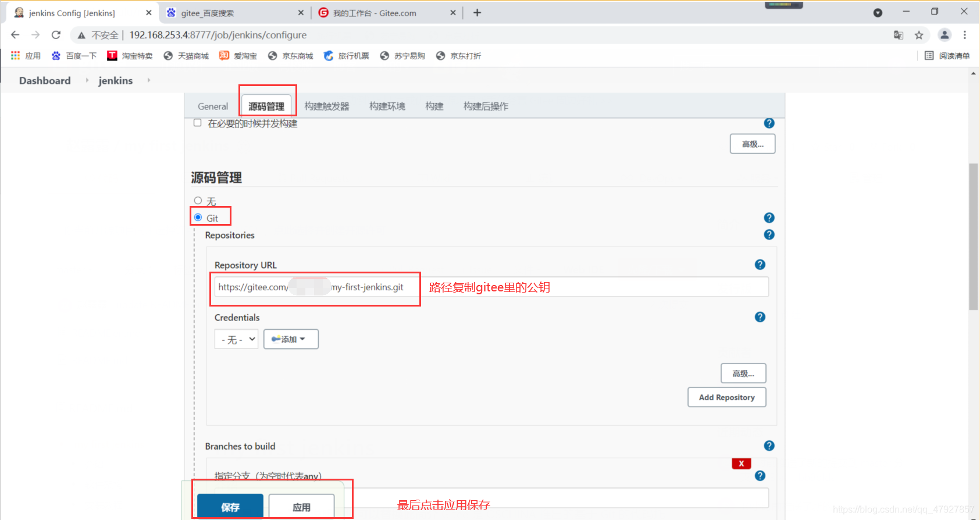
Task: Expand the jenkins breadcrumb arrow
Action: [149, 80]
